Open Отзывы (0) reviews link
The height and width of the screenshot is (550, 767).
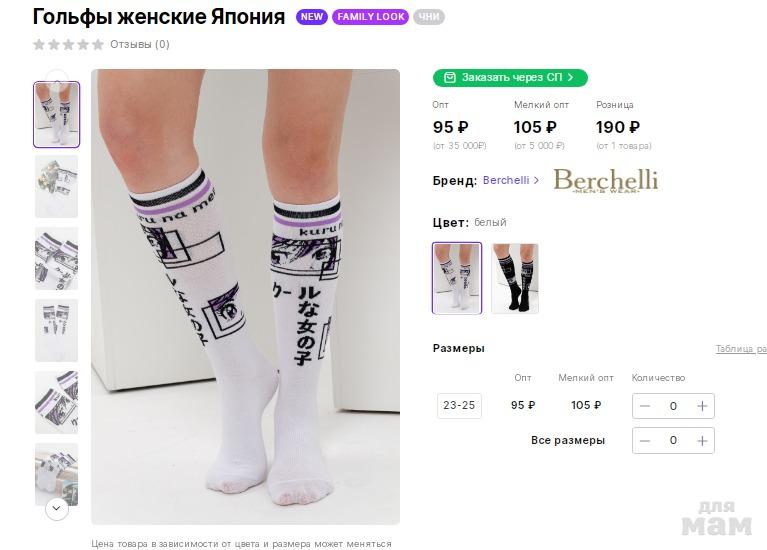140,44
